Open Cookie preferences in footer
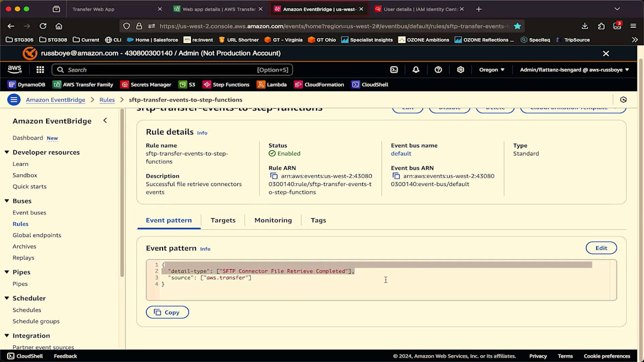This screenshot has width=644, height=362. point(607,356)
